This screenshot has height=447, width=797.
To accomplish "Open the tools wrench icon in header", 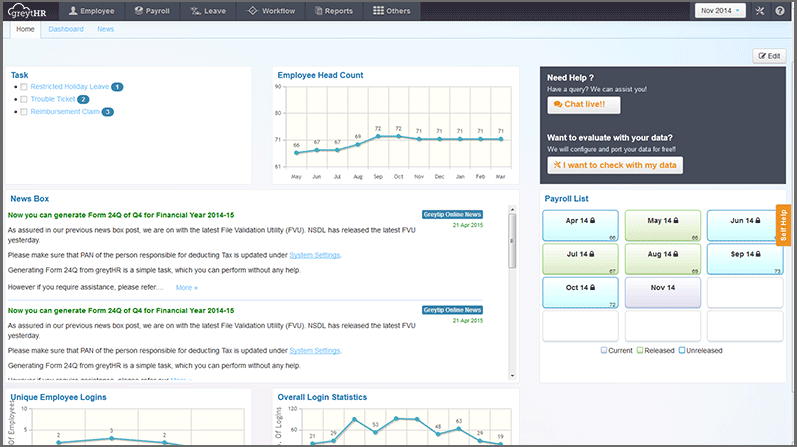I will [760, 11].
